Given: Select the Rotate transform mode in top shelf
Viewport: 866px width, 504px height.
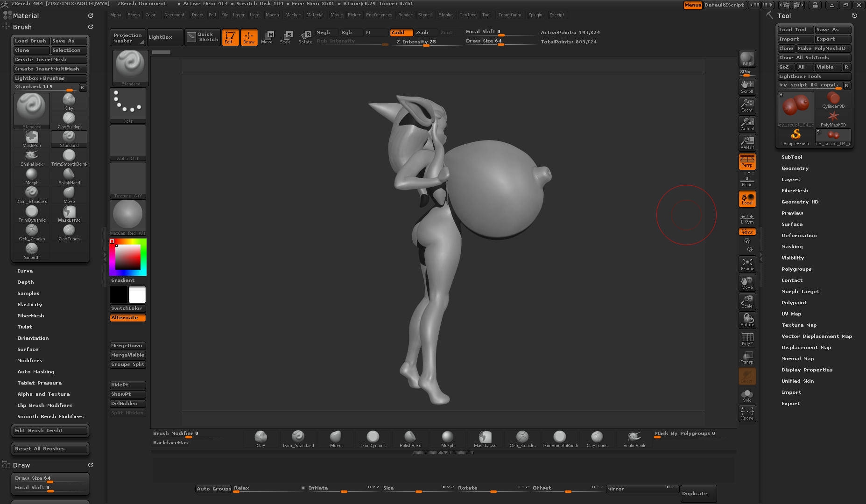Looking at the screenshot, I should coord(305,37).
